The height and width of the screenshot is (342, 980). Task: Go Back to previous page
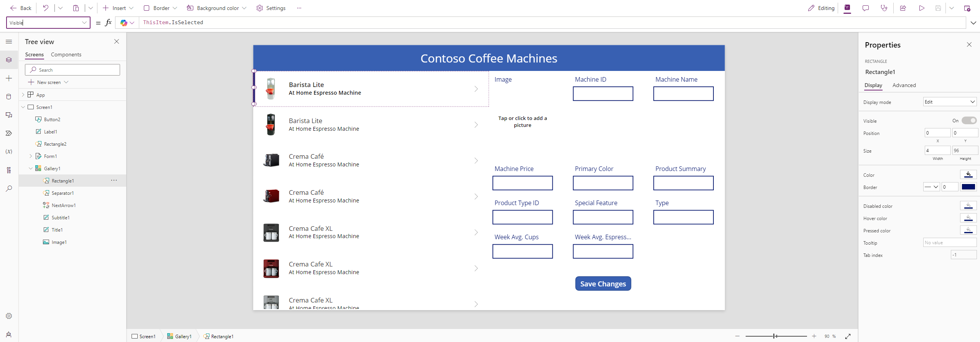(21, 8)
